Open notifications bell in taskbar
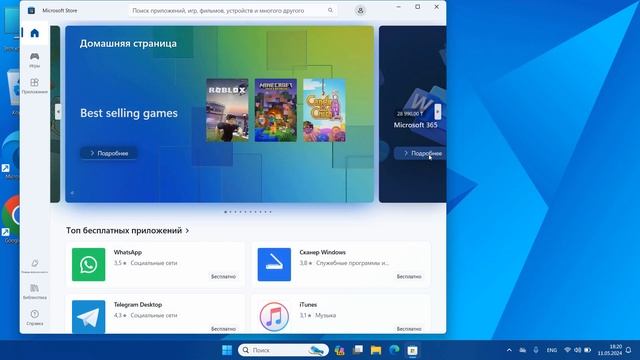 [629, 350]
